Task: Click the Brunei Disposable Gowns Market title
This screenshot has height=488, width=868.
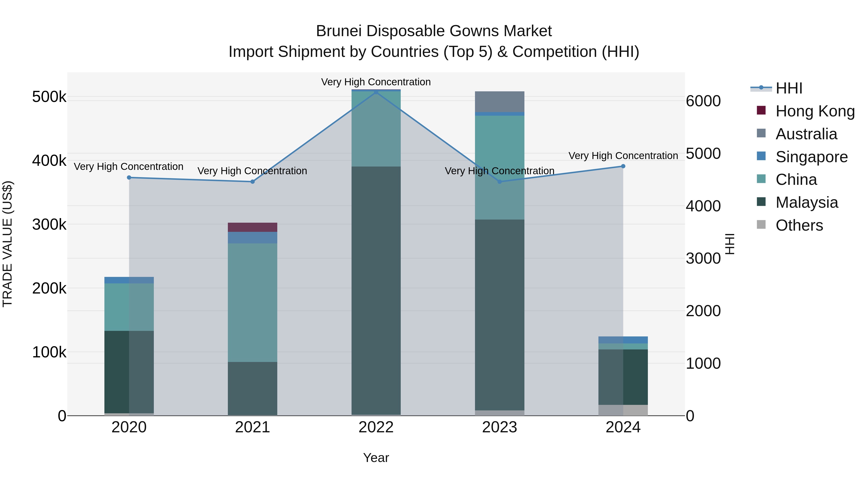Action: [434, 31]
